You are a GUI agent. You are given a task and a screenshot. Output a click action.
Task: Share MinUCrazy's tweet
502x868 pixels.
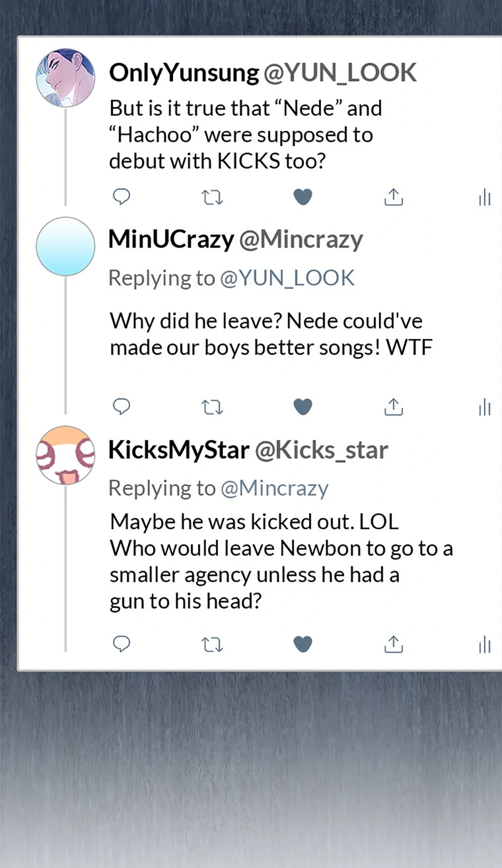tap(394, 407)
